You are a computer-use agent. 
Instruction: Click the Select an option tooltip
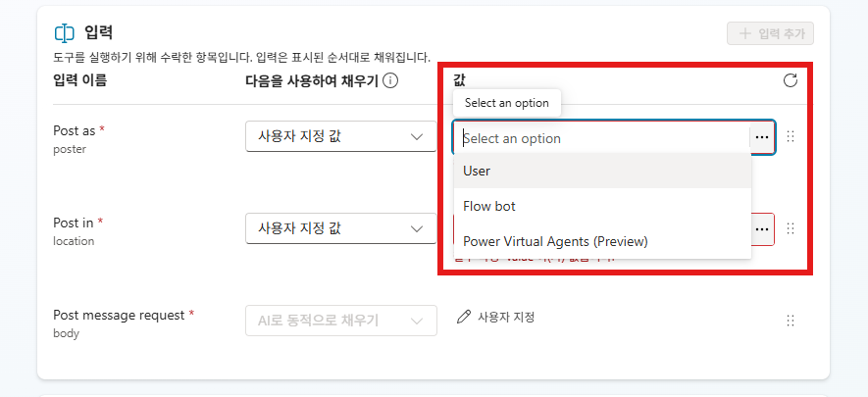506,103
